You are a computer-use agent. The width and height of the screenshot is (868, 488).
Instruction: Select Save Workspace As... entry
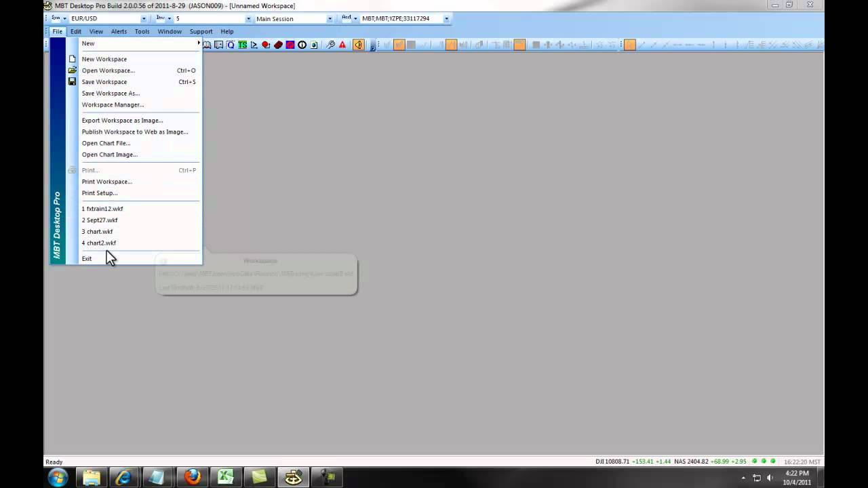click(x=111, y=94)
